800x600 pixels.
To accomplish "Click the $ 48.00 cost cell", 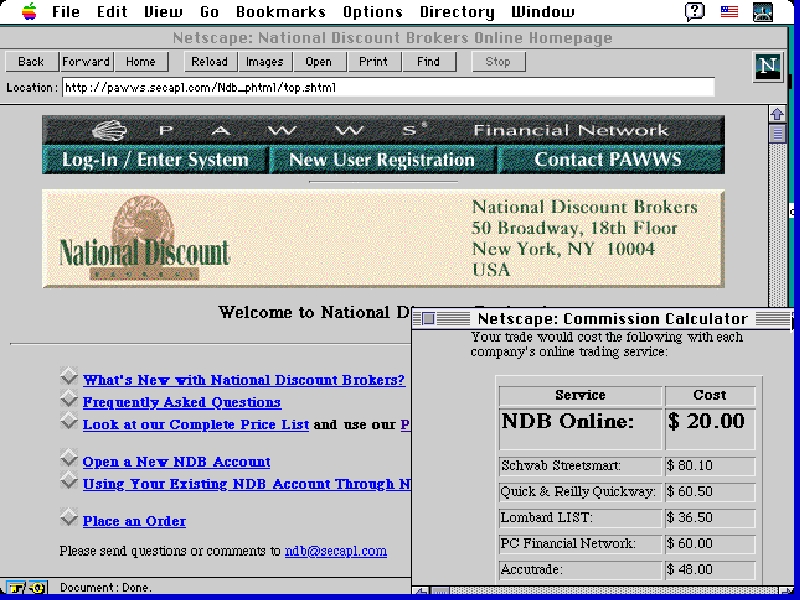I will (710, 570).
